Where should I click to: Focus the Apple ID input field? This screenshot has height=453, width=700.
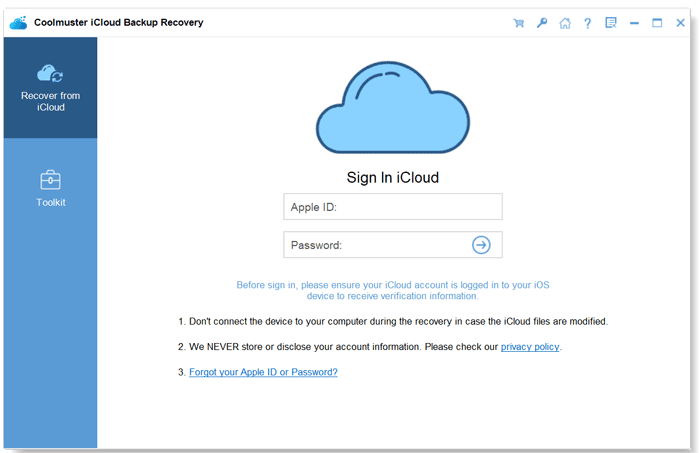393,207
